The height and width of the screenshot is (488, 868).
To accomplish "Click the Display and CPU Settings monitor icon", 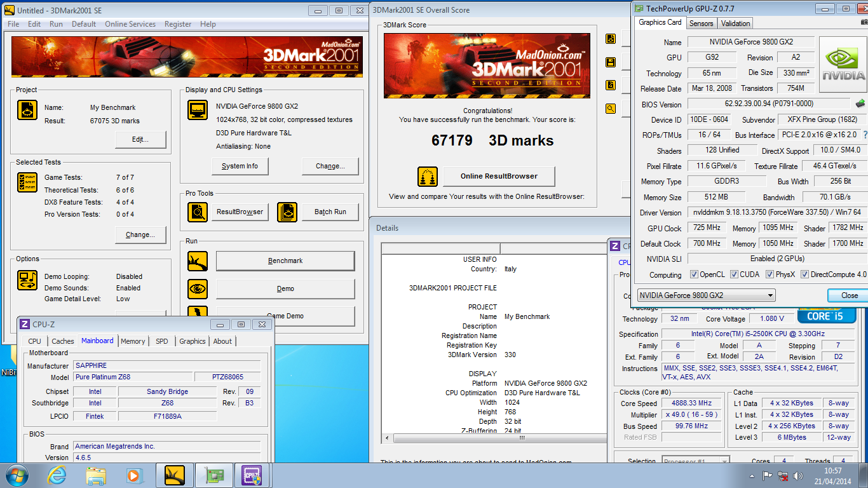I will point(198,109).
